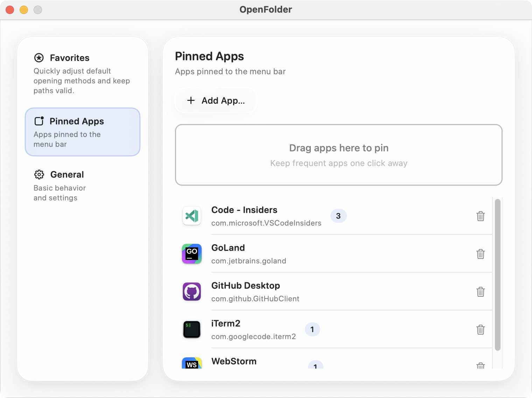Screen dimensions: 532x398
Task: Delete WebStorm using its trash icon
Action: pos(481,366)
